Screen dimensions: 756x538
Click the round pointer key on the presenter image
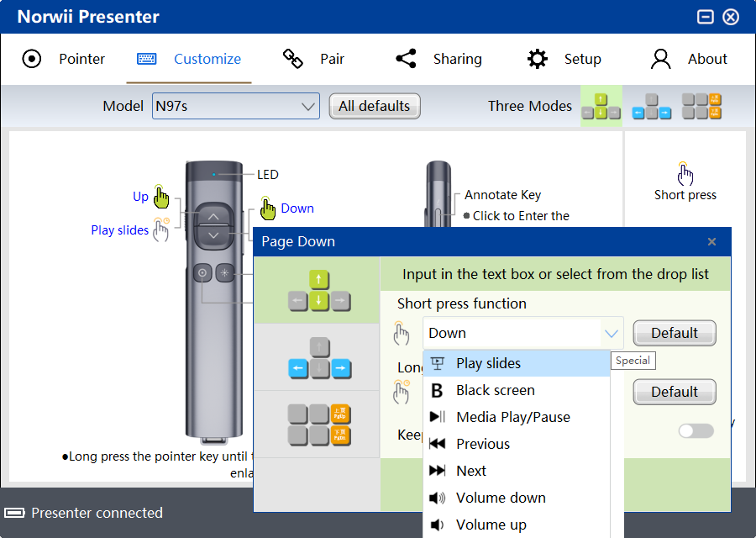tap(202, 272)
